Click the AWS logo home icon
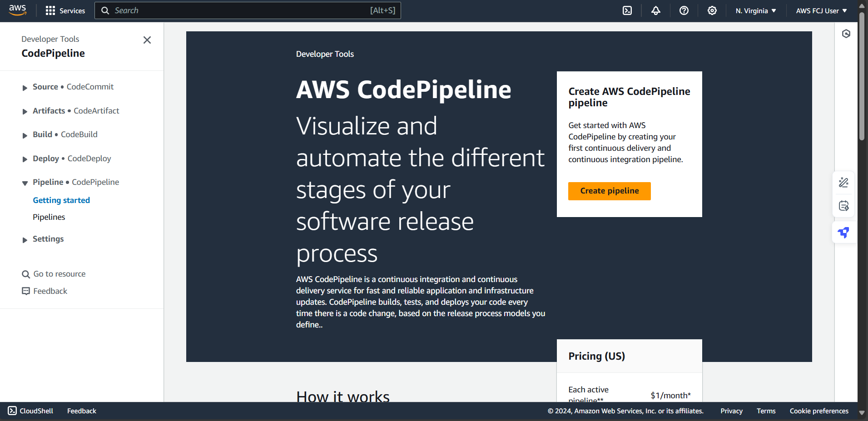The height and width of the screenshot is (421, 868). 18,10
